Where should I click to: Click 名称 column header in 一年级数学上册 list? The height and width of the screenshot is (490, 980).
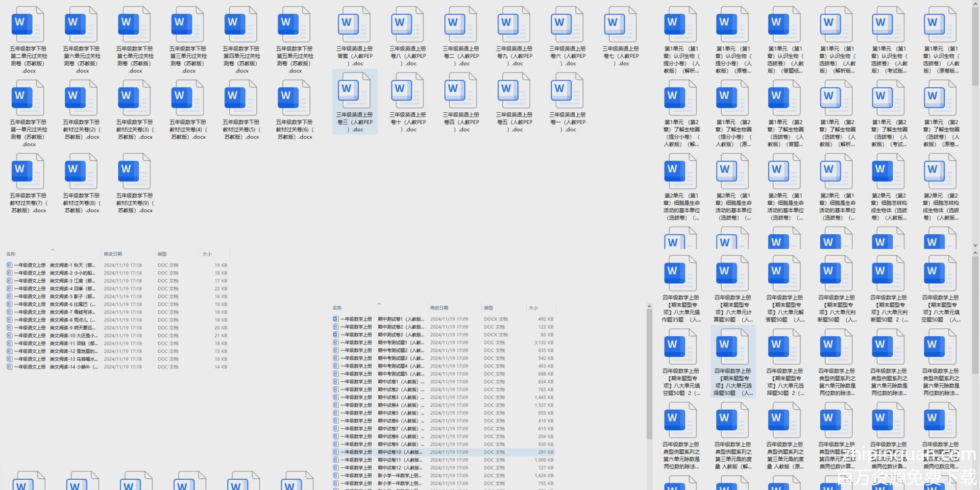pyautogui.click(x=337, y=308)
